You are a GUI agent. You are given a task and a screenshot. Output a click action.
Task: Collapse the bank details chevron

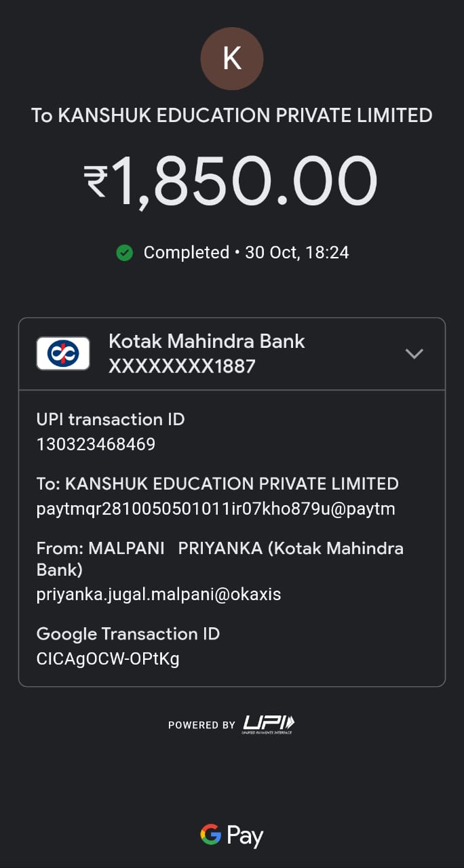tap(414, 353)
